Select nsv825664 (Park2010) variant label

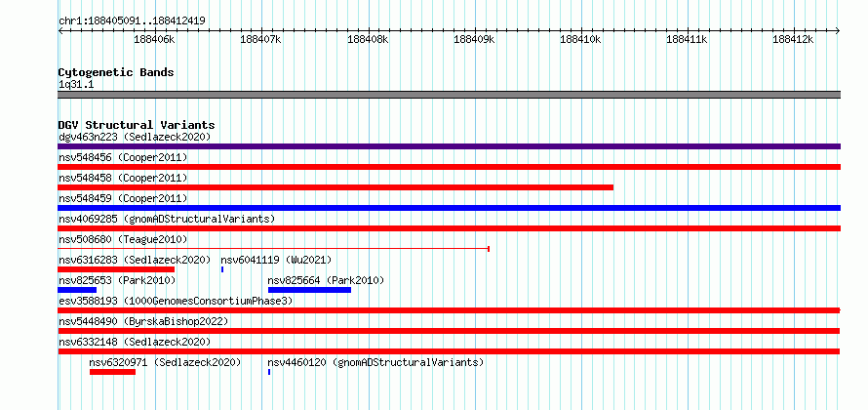point(326,280)
